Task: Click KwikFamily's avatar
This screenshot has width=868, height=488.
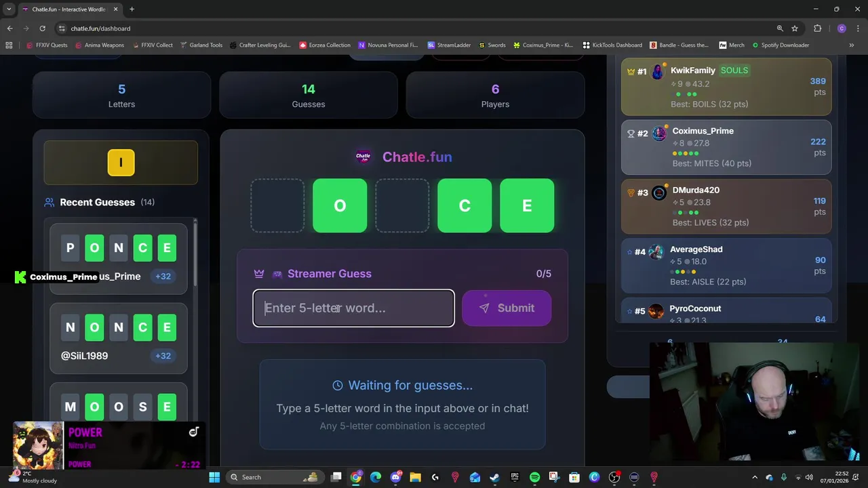Action: [658, 72]
